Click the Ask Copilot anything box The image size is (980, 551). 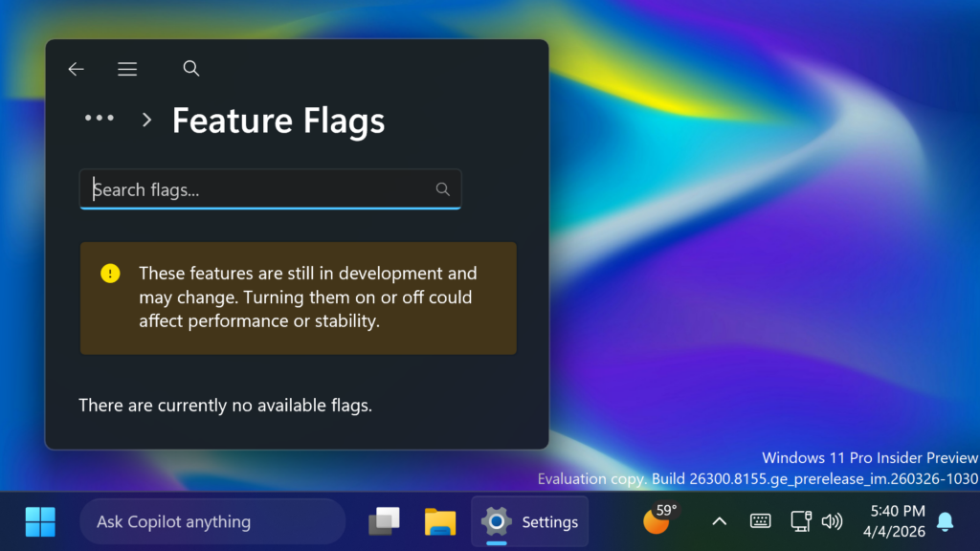(x=212, y=521)
